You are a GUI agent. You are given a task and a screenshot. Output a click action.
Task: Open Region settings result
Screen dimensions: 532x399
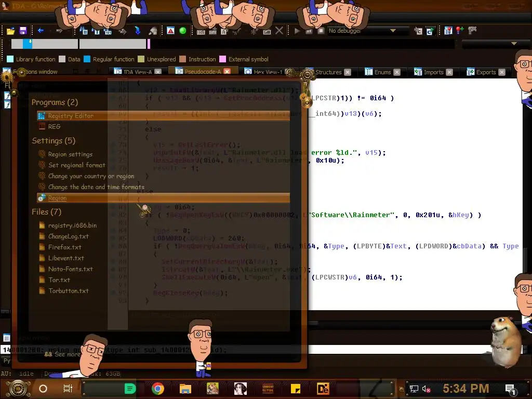pyautogui.click(x=70, y=154)
